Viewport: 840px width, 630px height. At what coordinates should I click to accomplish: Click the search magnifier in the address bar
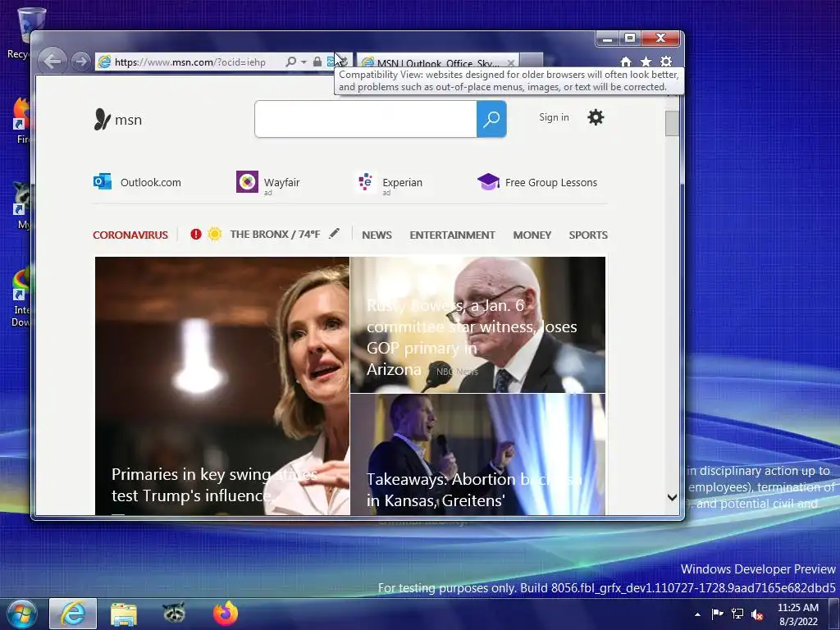(x=291, y=62)
